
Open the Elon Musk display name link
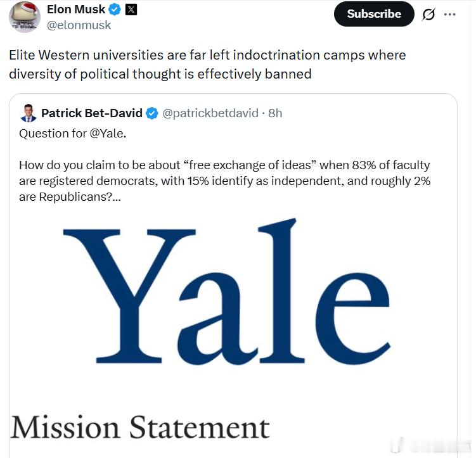click(76, 10)
